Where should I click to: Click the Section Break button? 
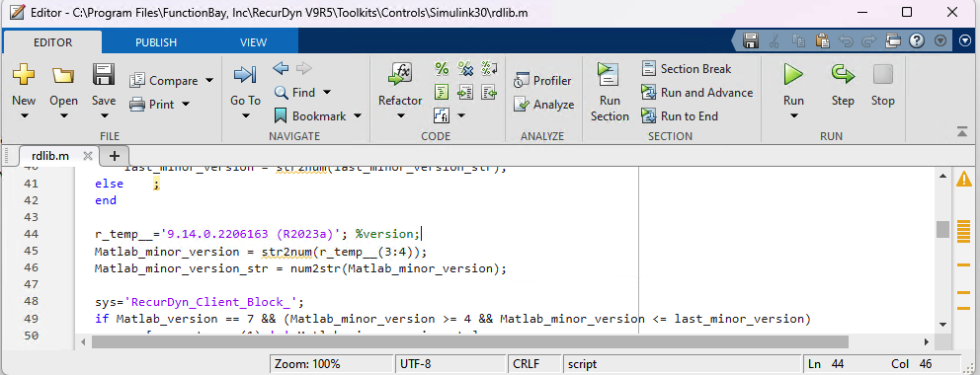coord(687,69)
